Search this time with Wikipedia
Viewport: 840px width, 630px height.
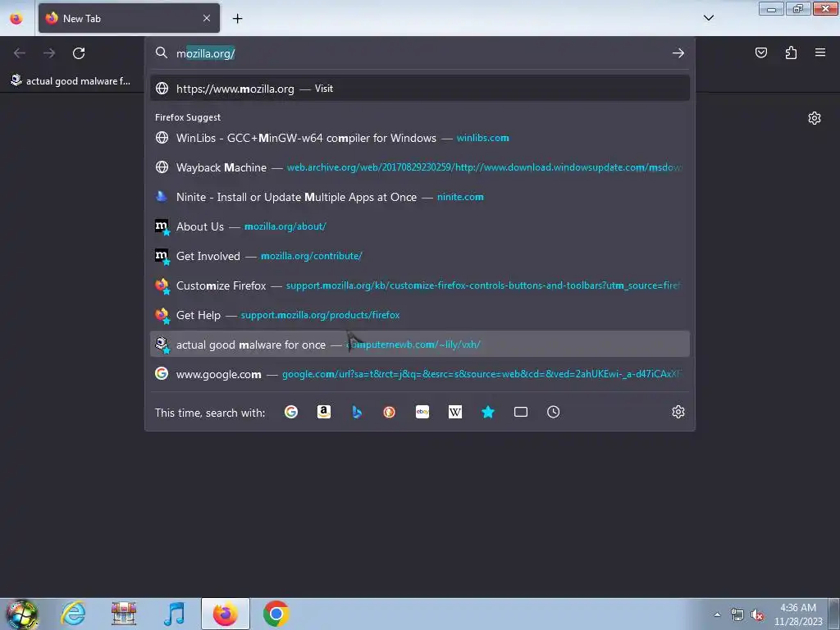click(454, 412)
